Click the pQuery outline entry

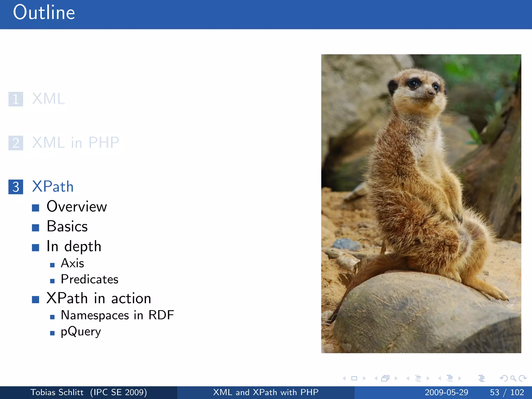(81, 332)
